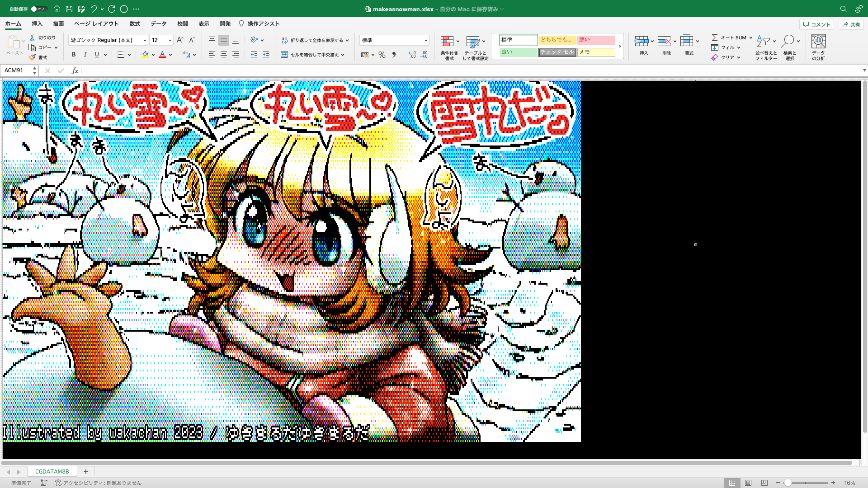Click the Save floppy disk icon
Viewport: 868px width, 488px height.
tap(69, 9)
